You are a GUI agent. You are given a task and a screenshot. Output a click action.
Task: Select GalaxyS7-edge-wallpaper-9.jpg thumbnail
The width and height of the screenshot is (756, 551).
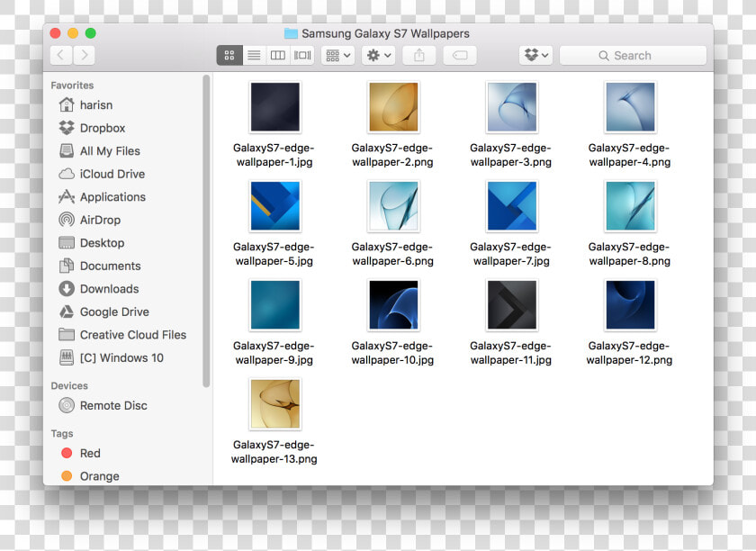[274, 305]
